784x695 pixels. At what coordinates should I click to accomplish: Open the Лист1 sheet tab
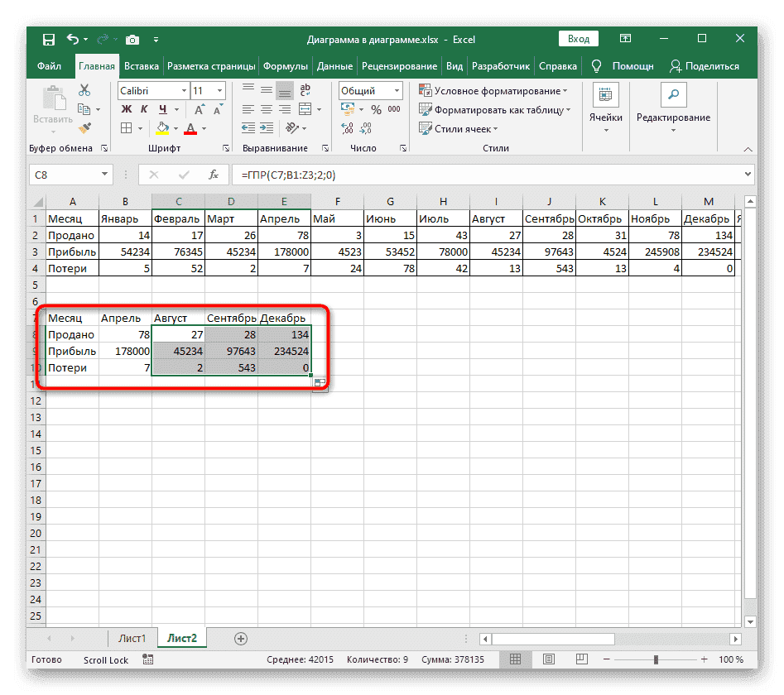pos(132,638)
